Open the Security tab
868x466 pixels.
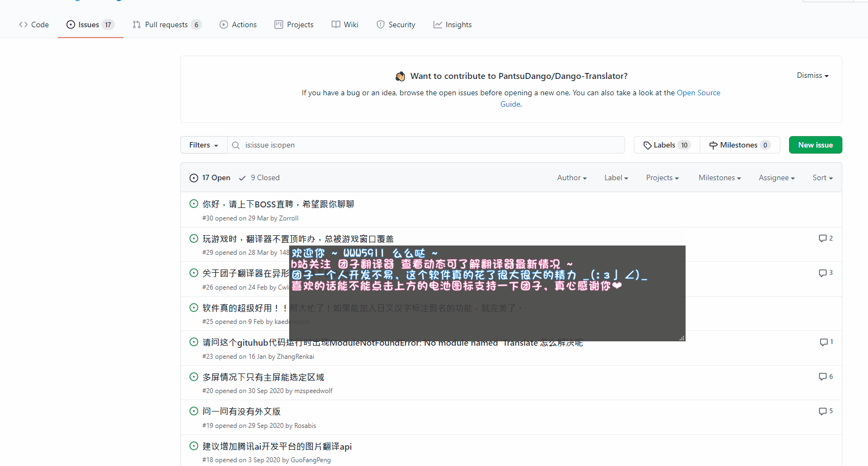tap(396, 24)
